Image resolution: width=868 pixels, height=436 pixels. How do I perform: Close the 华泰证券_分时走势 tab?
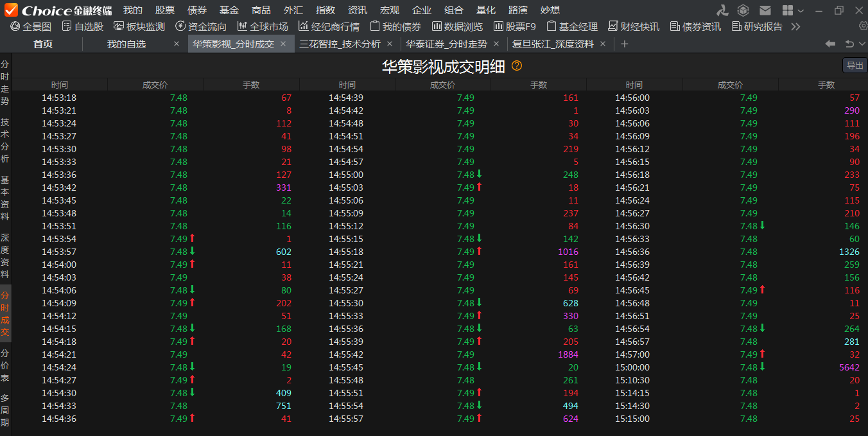(x=496, y=44)
